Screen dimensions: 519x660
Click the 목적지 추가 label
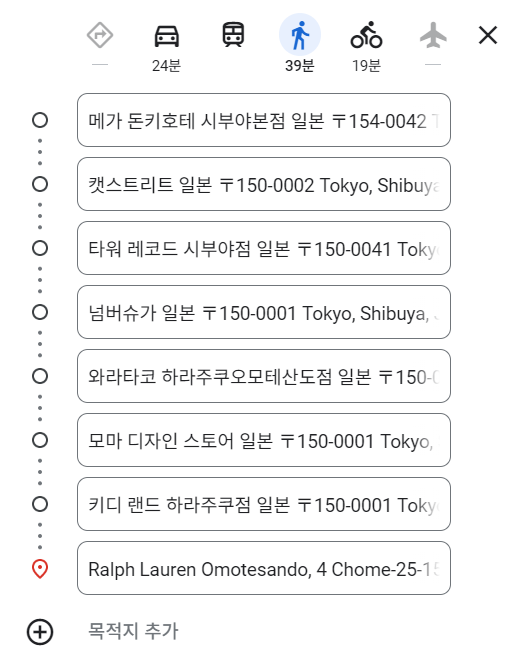[133, 631]
